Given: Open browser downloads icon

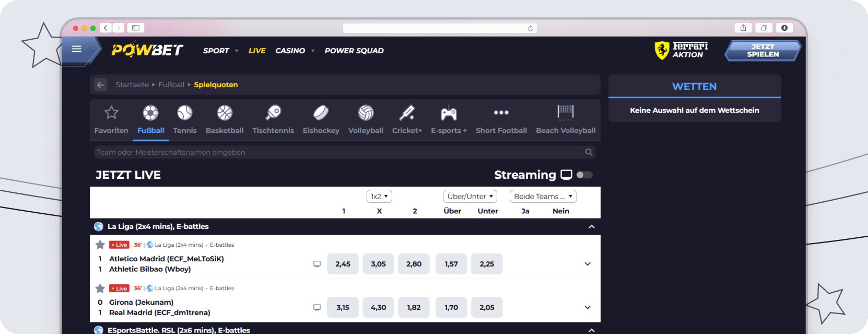Looking at the screenshot, I should (x=784, y=28).
